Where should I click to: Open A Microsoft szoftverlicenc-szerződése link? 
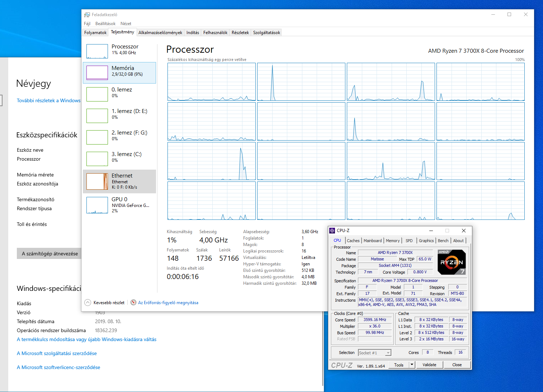(58, 367)
